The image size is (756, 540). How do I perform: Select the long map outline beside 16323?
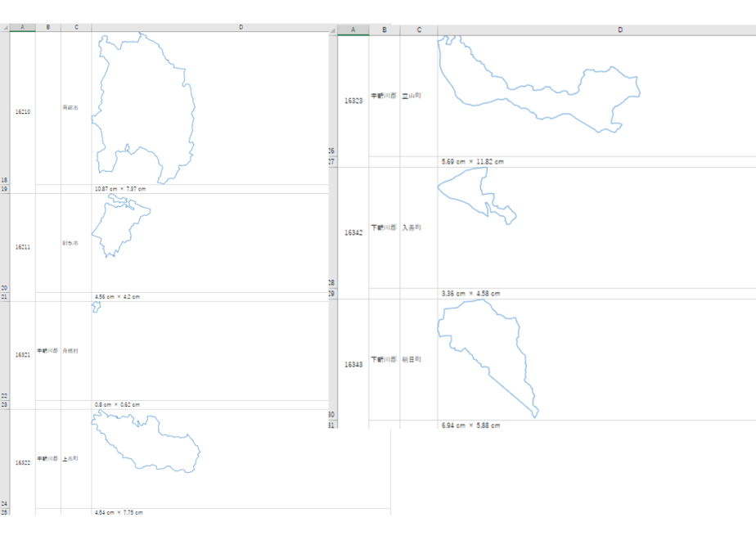coord(538,84)
